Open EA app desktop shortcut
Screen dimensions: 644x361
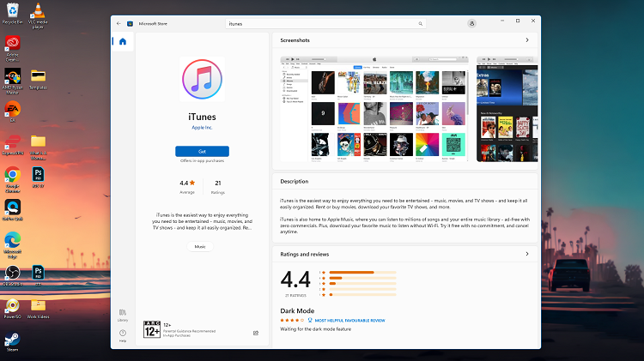[x=13, y=111]
